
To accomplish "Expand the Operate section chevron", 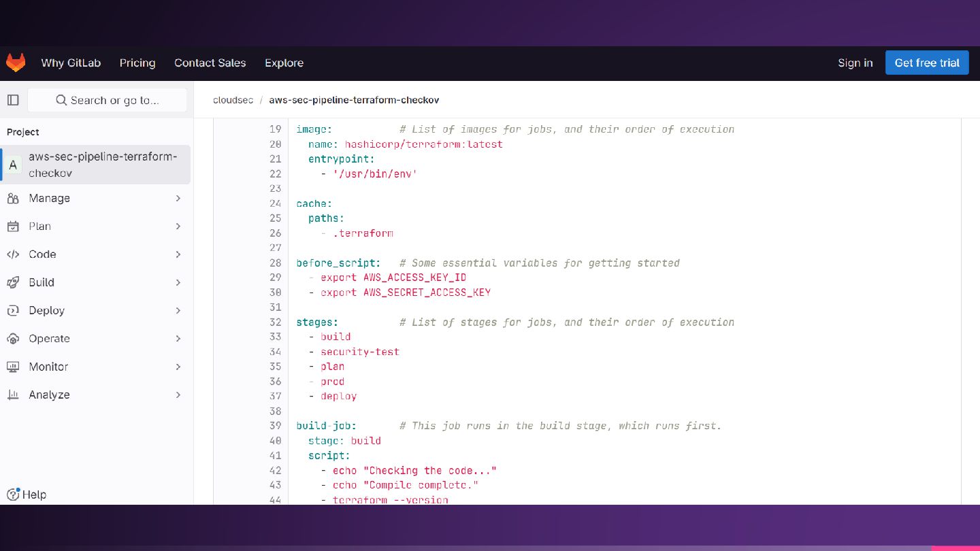I will pyautogui.click(x=178, y=339).
